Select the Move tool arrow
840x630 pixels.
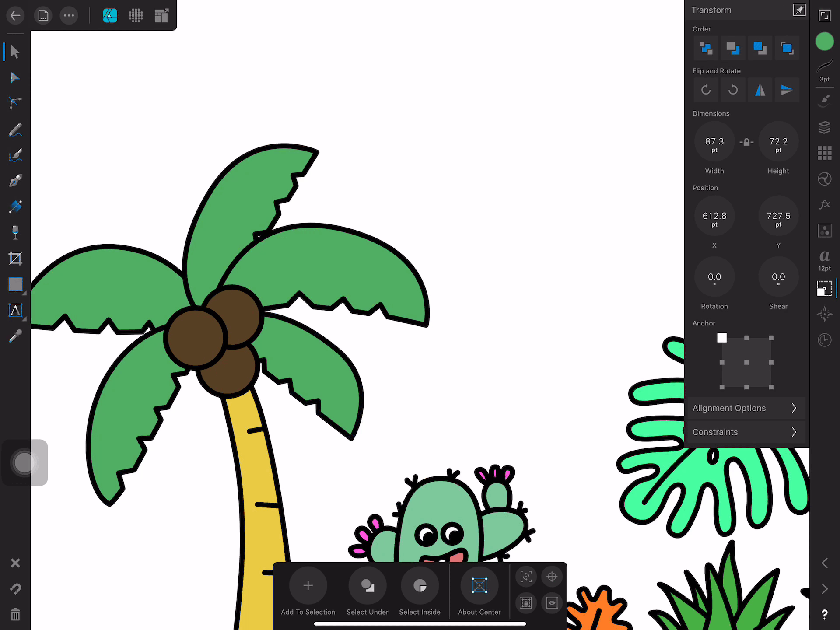pos(15,52)
